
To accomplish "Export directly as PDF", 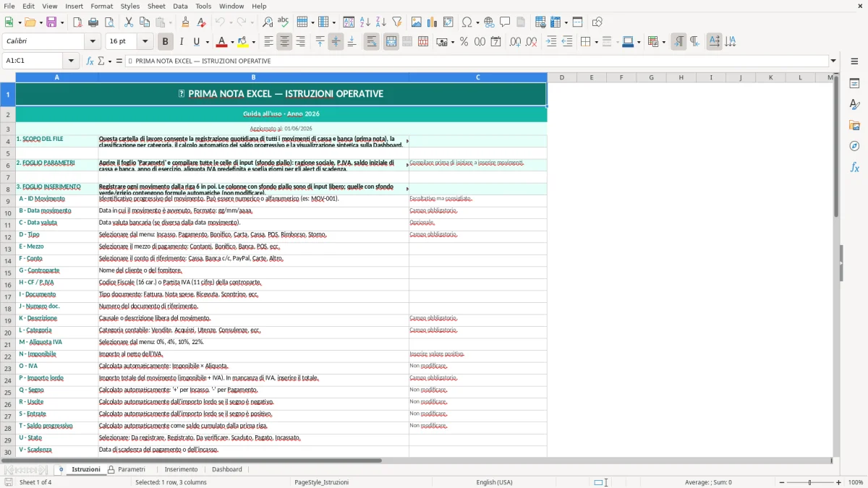I will click(77, 22).
